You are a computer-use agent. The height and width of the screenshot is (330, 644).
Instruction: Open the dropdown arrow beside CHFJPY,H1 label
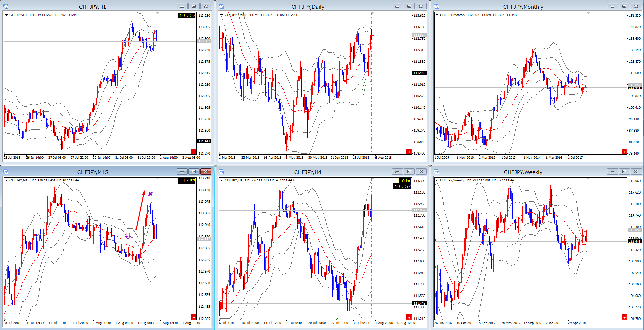click(x=6, y=15)
